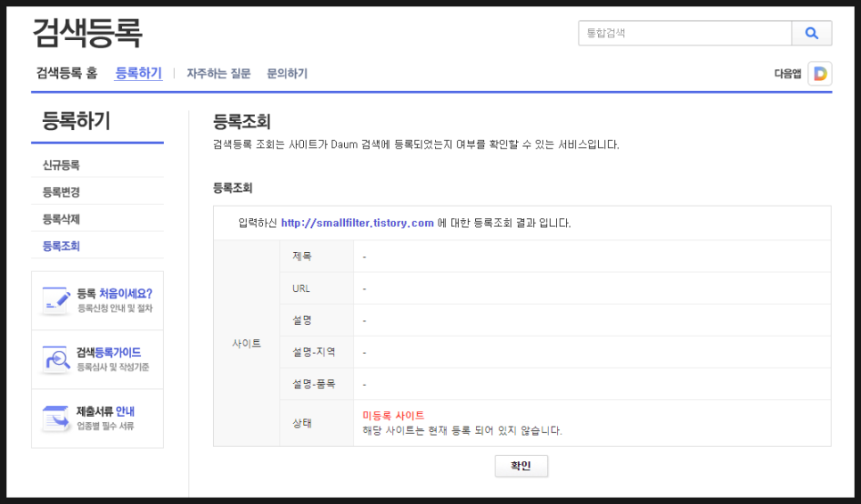
Task: Click the 검색등록 logo title
Action: tap(87, 32)
